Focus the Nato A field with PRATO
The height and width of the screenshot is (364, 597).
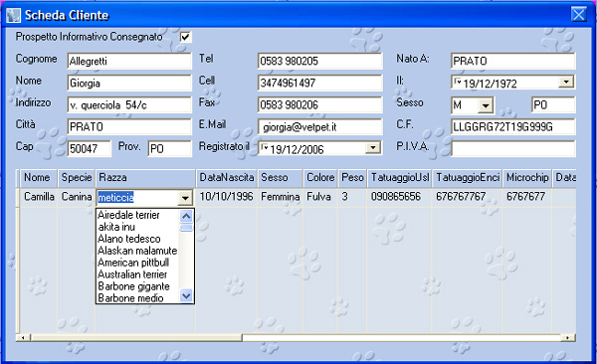click(513, 61)
